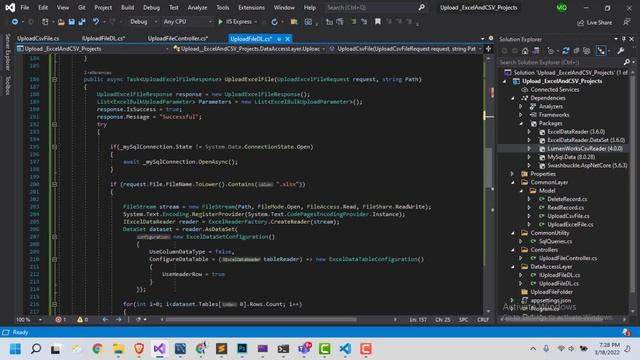Click the Home icon in Solution Explorer toolbar
This screenshot has width=640, height=360.
coord(525,51)
